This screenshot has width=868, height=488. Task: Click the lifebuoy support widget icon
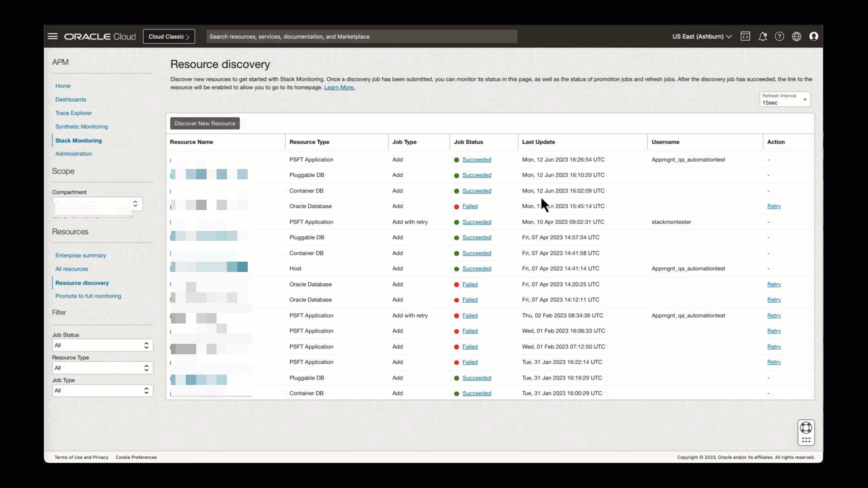coord(806,427)
